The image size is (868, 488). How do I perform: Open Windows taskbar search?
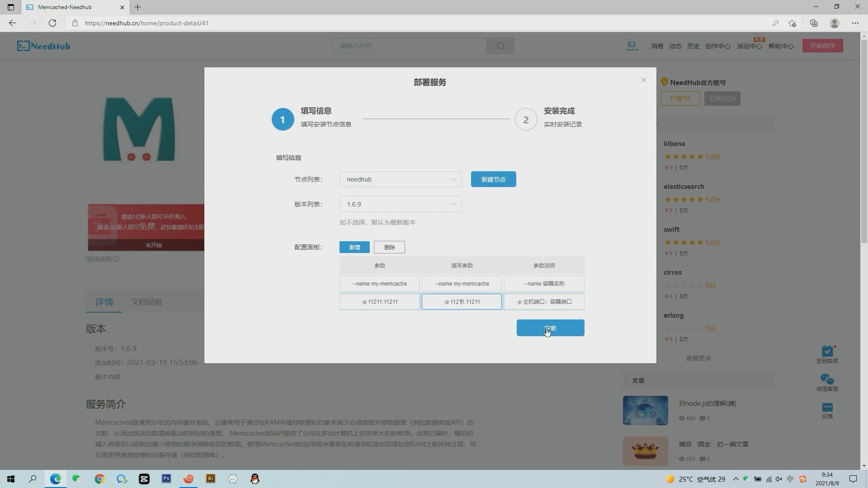pos(33,479)
